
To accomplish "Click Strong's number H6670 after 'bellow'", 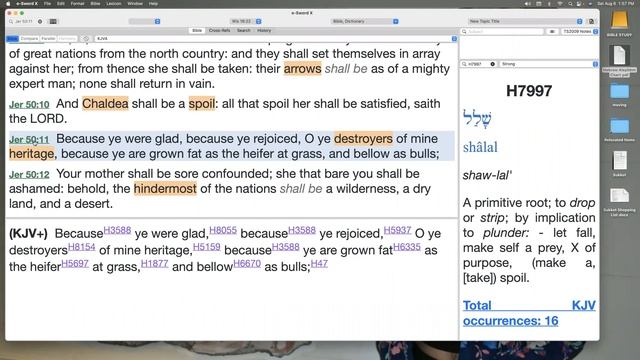I will (247, 264).
